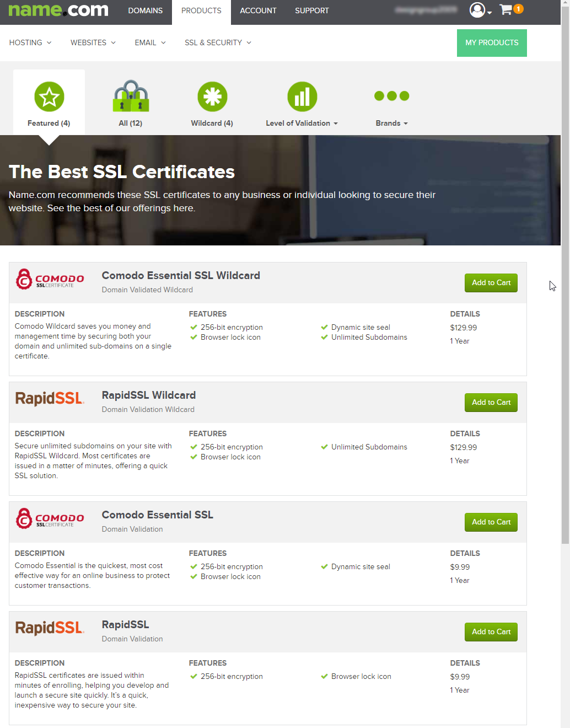570x728 pixels.
Task: Expand the SSL & Security dropdown
Action: pyautogui.click(x=218, y=42)
